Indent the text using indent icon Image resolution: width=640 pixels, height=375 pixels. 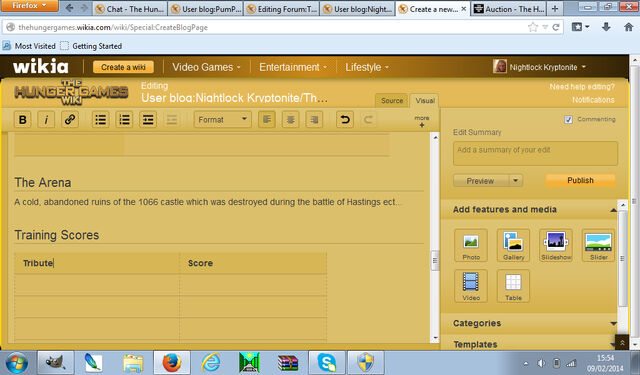[148, 120]
